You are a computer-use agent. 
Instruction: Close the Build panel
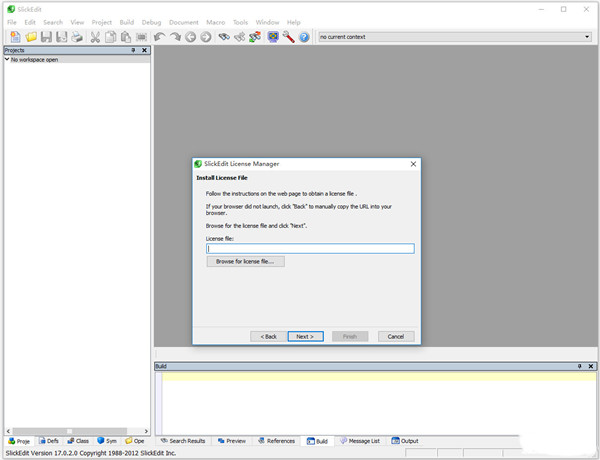[591, 366]
